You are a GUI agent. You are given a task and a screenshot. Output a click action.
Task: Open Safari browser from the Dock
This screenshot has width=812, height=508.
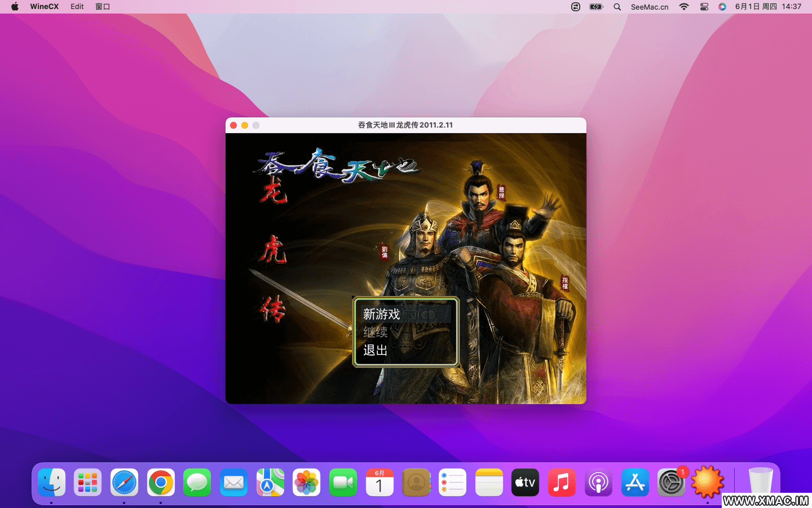(124, 483)
